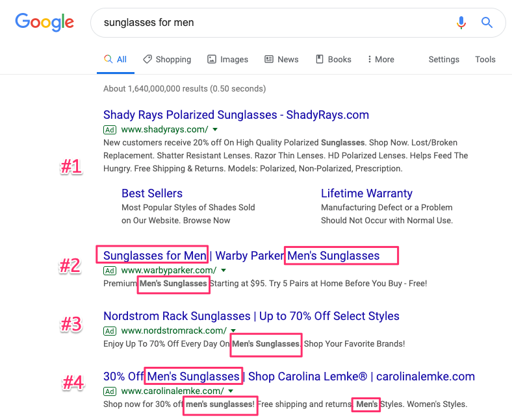
Task: Expand the More options menu
Action: coord(381,59)
